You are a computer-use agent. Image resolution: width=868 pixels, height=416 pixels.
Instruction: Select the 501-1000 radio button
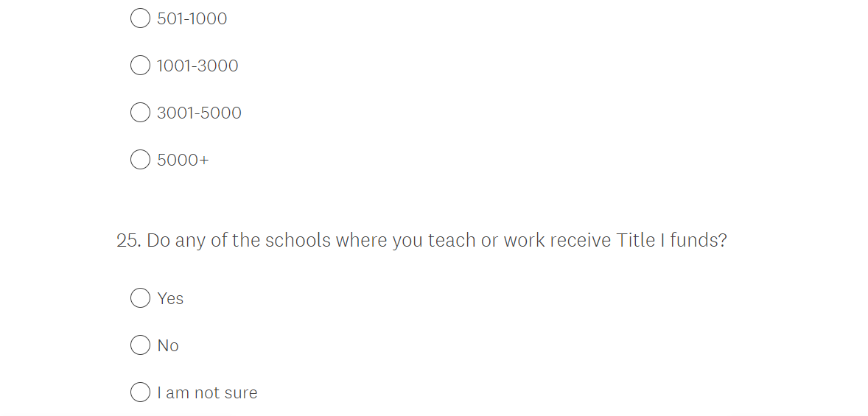pyautogui.click(x=140, y=18)
